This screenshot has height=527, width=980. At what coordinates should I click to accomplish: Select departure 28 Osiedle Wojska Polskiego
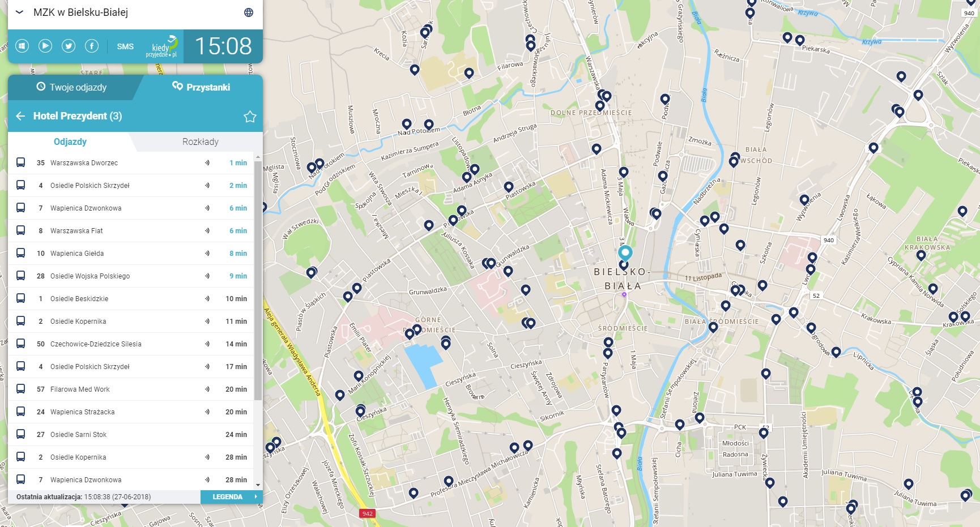pyautogui.click(x=131, y=276)
